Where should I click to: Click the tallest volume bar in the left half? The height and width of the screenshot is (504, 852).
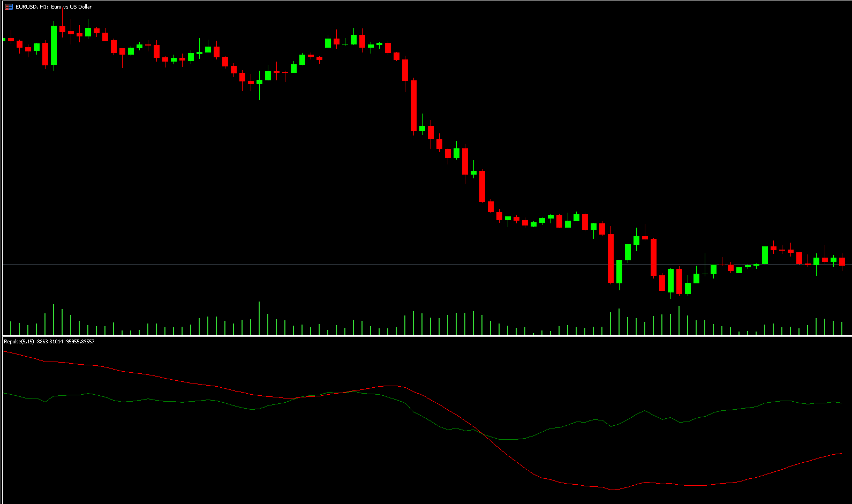259,319
